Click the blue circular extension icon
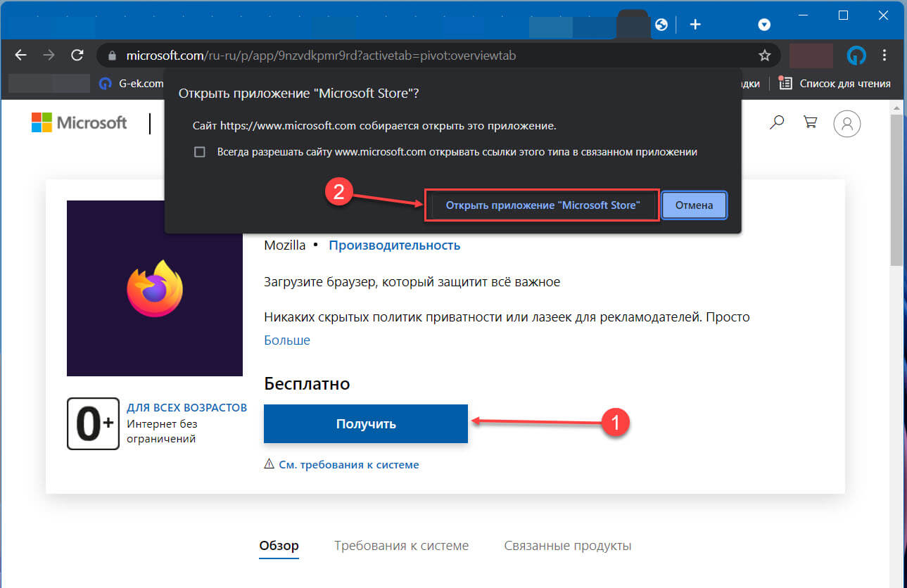The image size is (907, 588). click(x=856, y=55)
